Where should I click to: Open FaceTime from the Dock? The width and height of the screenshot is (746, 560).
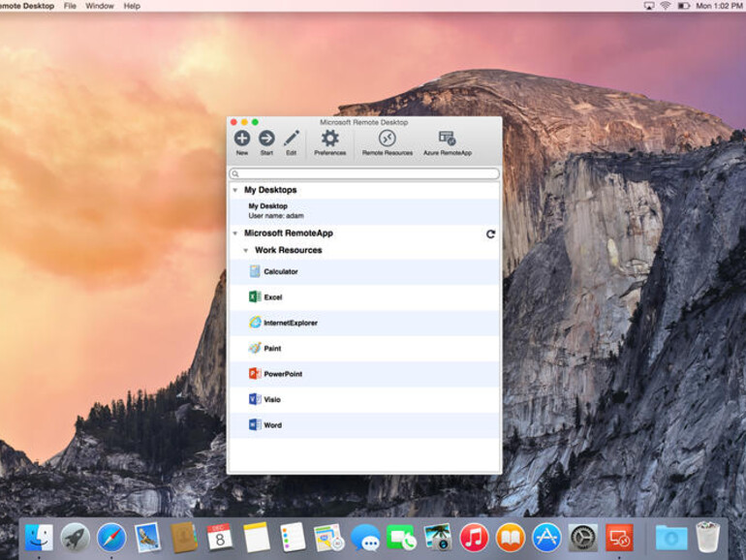(x=401, y=538)
